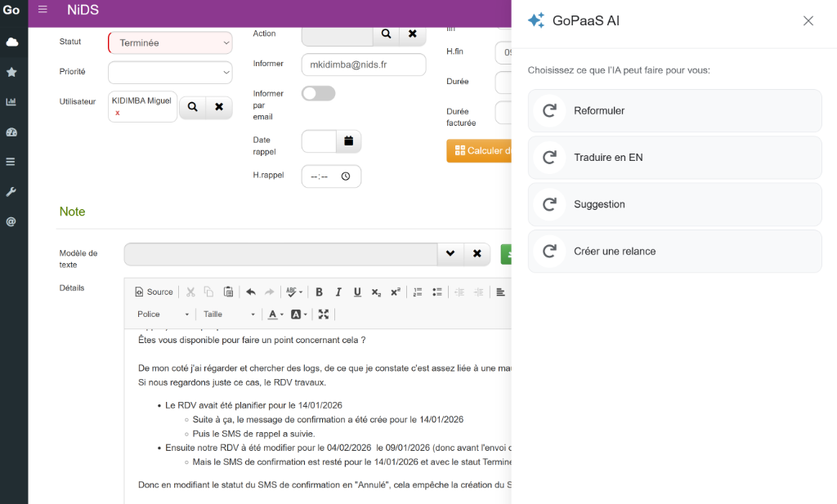Open favorites star in left sidebar
This screenshot has height=504, width=837.
click(11, 72)
